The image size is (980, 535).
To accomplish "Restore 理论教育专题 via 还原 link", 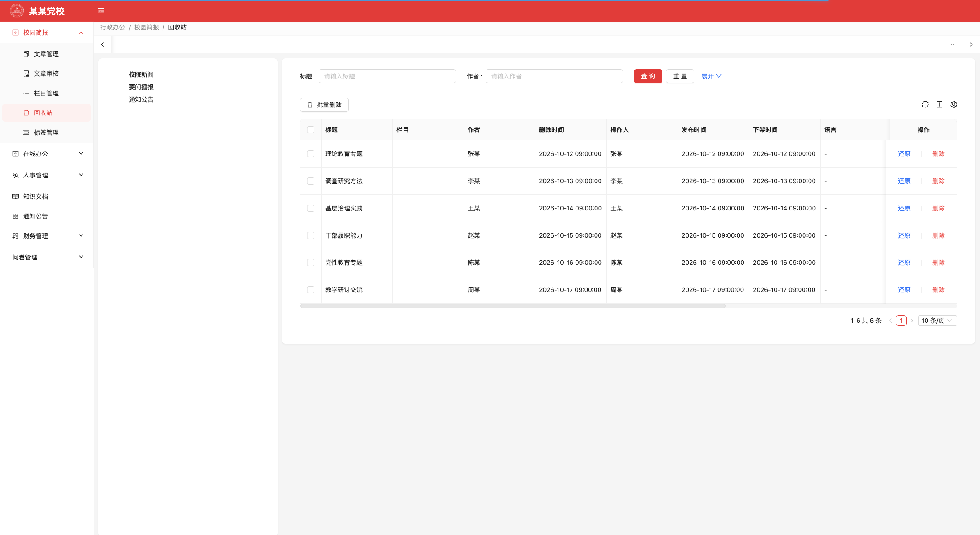I will click(x=904, y=154).
